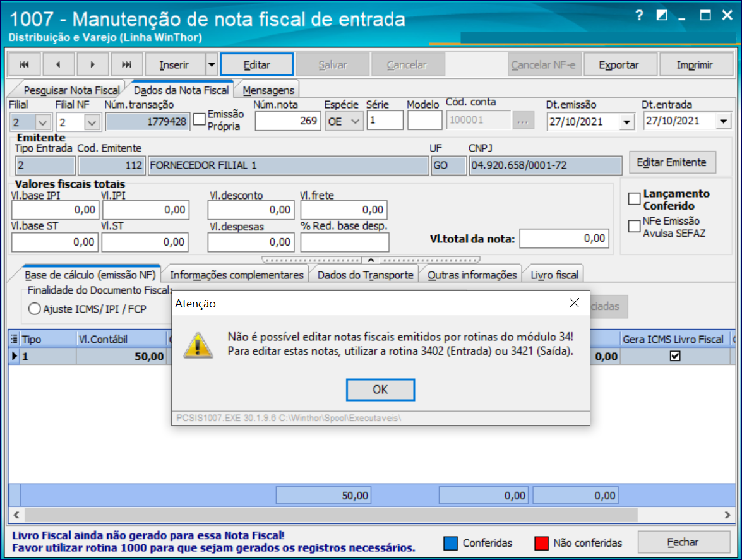Go to next record arrow
This screenshot has height=560, width=742.
coord(92,64)
